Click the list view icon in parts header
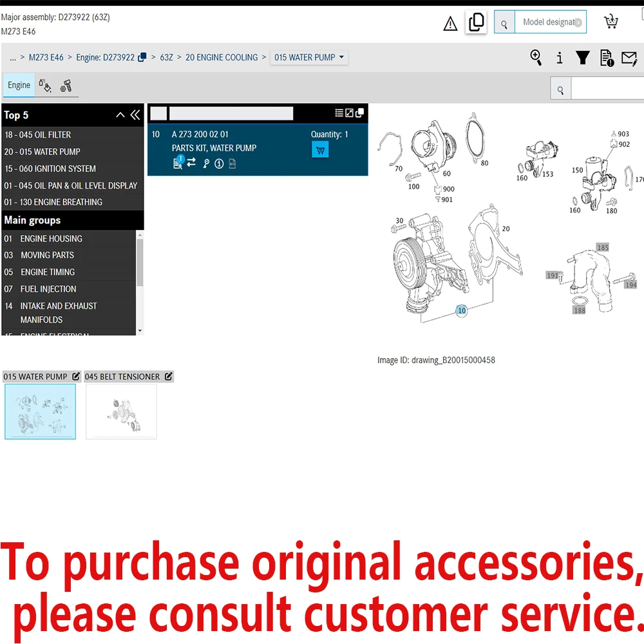644x644 pixels. tap(339, 113)
